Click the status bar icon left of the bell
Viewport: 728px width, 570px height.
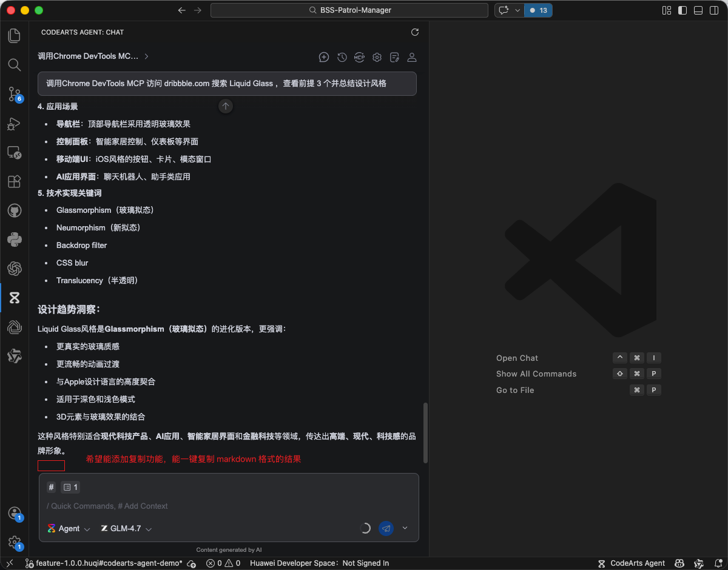click(x=698, y=563)
